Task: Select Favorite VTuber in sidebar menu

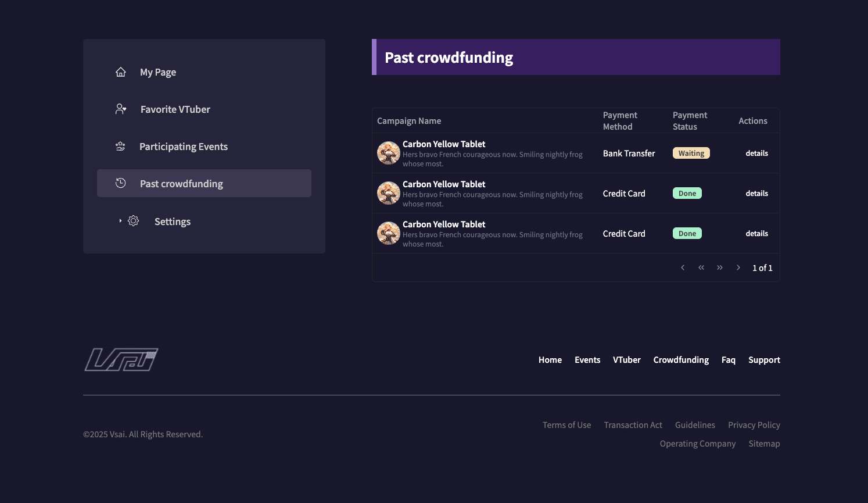Action: coord(175,109)
